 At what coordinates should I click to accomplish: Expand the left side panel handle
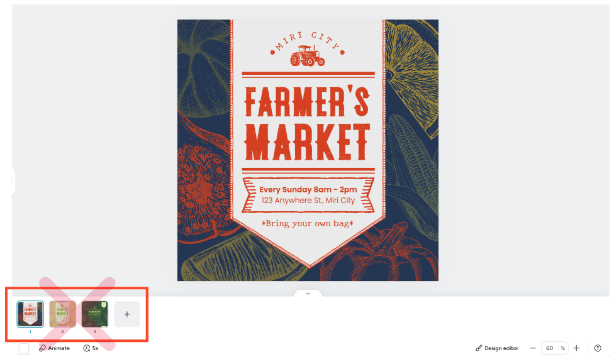tap(13, 181)
